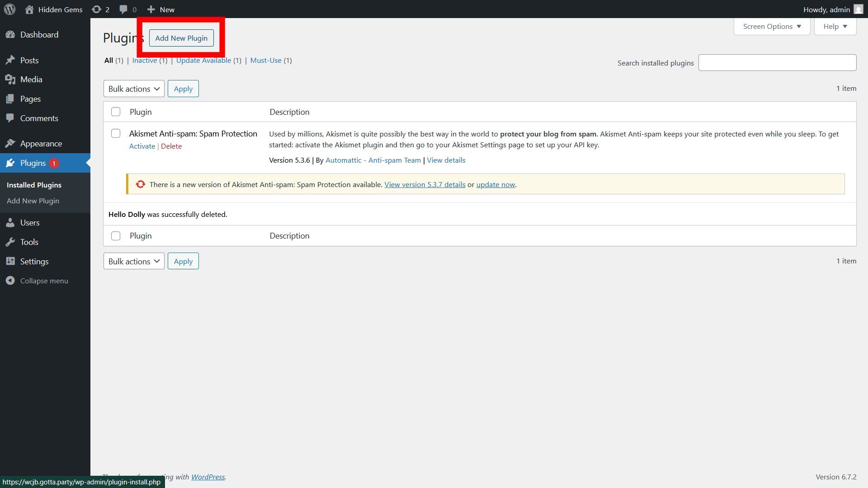
Task: Check the Akismet Anti-spam plugin checkbox
Action: 116,133
